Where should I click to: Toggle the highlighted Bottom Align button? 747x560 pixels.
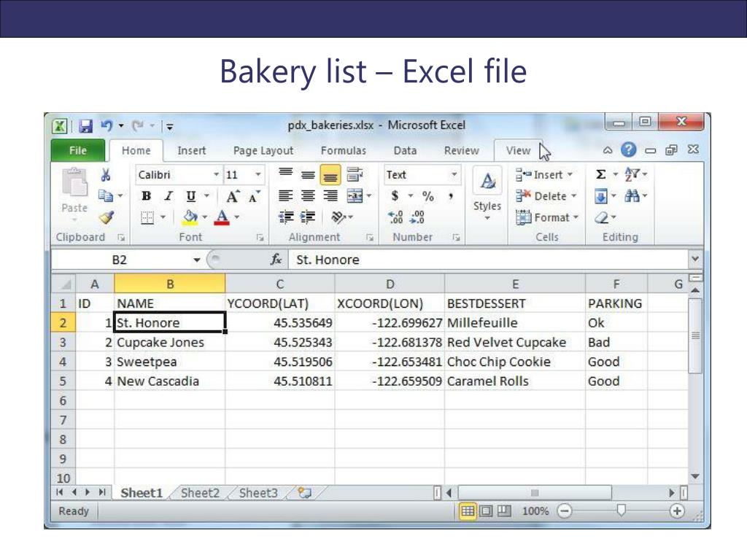click(330, 175)
